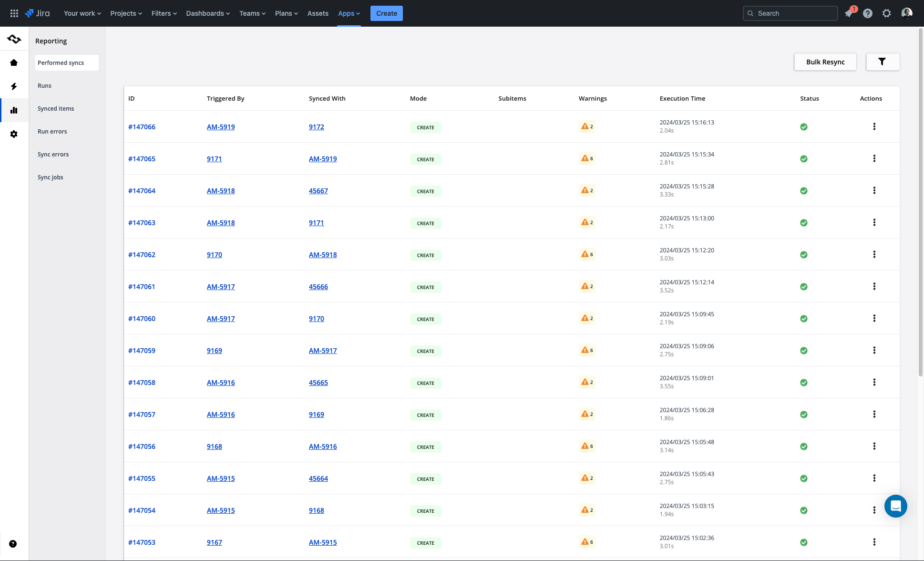The image size is (924, 561).
Task: Expand the Projects dropdown menu
Action: (125, 13)
